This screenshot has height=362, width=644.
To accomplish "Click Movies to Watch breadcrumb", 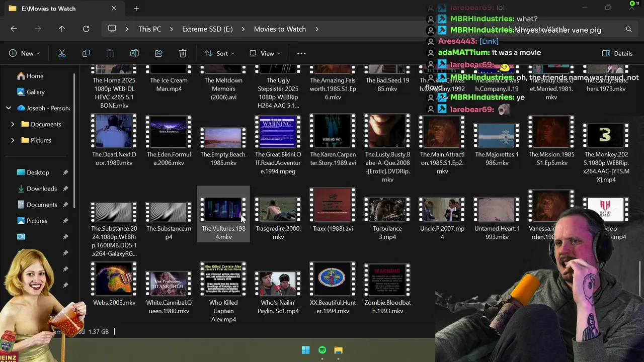I will pos(280,29).
